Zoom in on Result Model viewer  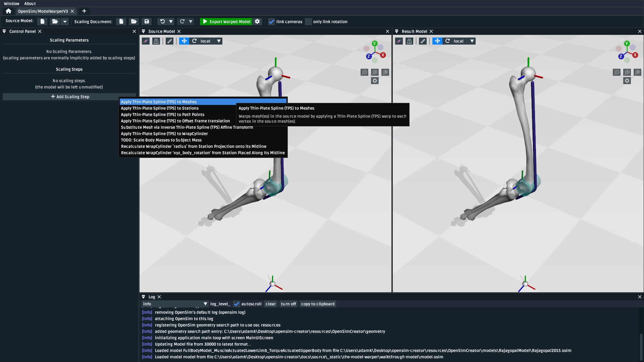[x=627, y=72]
